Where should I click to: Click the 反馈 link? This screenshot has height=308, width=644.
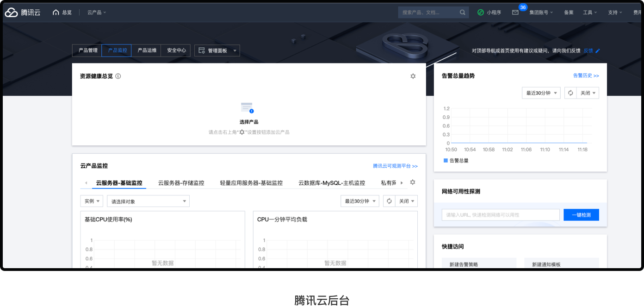click(x=588, y=51)
